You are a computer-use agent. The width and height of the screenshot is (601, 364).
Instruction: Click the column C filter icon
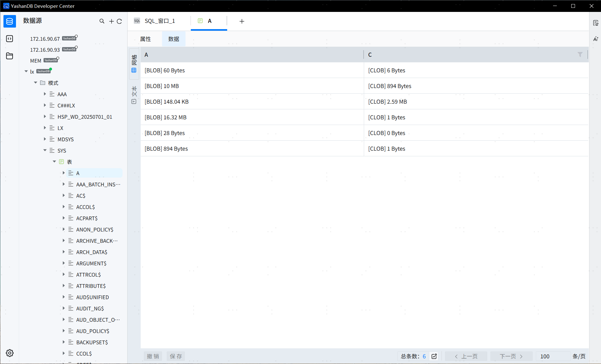pyautogui.click(x=580, y=55)
